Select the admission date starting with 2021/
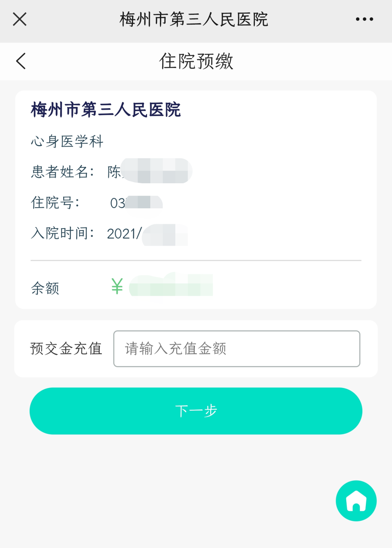This screenshot has width=392, height=548. click(147, 234)
